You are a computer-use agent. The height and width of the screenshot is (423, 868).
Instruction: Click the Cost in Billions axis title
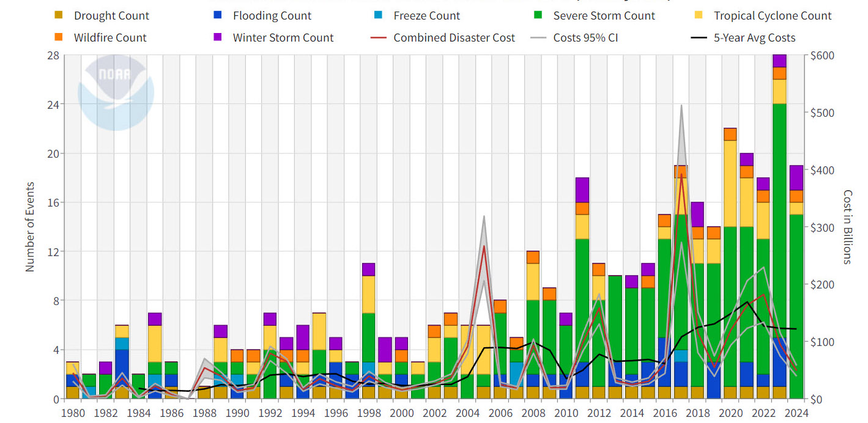click(x=847, y=227)
